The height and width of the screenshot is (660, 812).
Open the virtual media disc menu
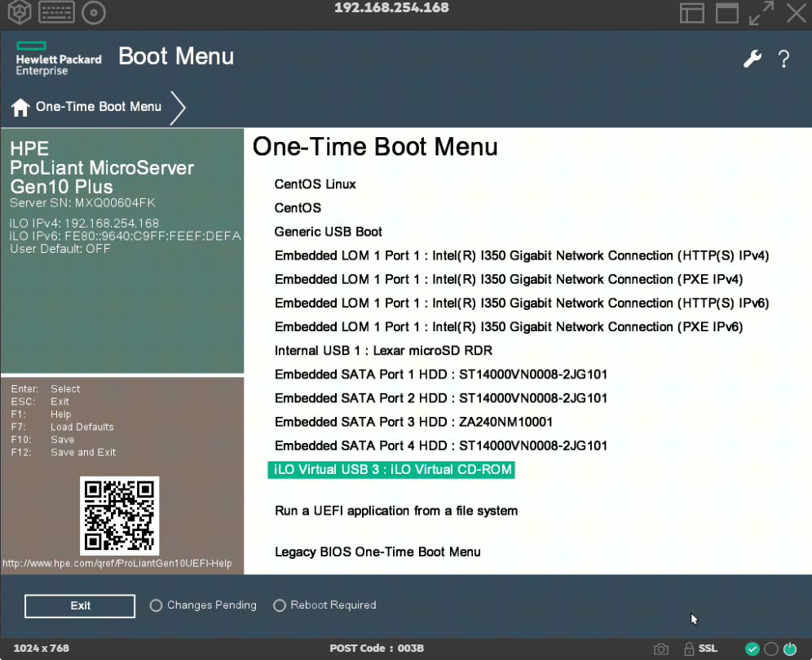click(95, 12)
